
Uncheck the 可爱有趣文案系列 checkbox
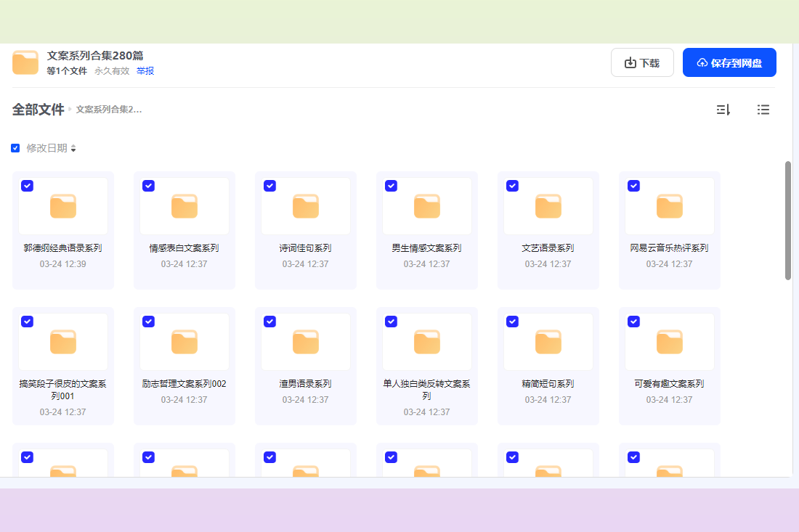[634, 322]
